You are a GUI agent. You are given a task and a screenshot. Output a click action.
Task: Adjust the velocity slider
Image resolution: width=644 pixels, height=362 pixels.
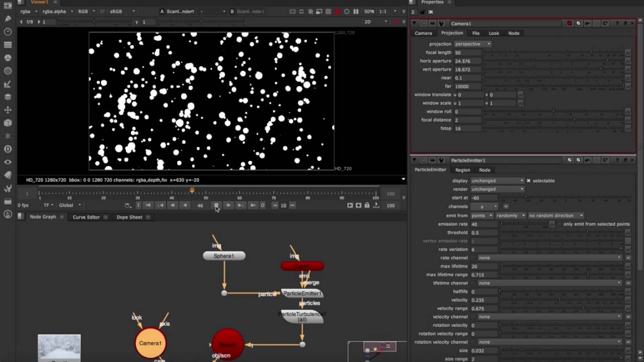point(561,300)
